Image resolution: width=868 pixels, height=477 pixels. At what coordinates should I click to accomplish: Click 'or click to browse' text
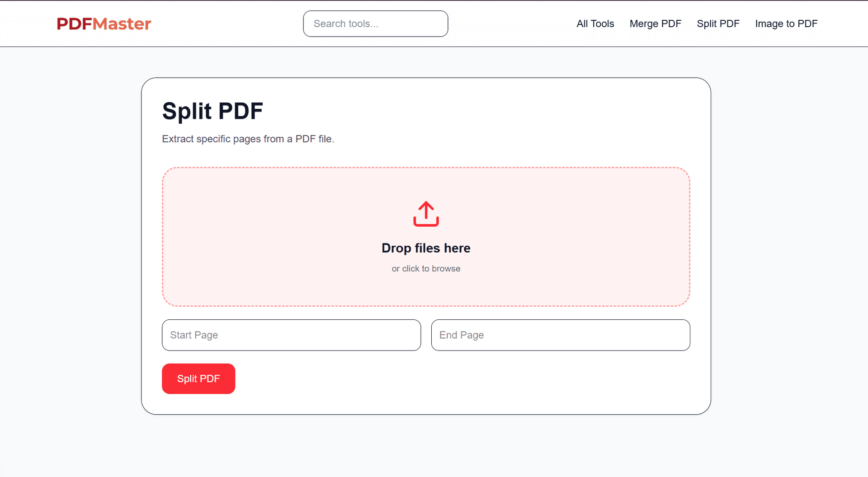pos(426,269)
